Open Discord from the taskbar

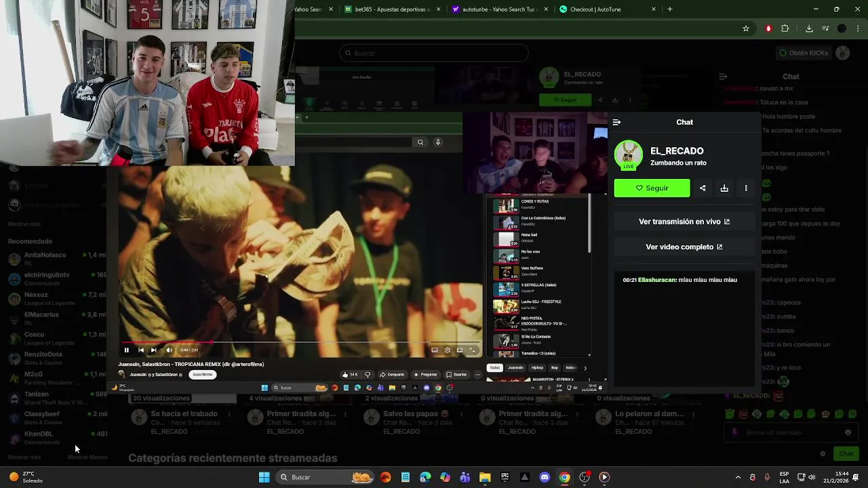545,477
